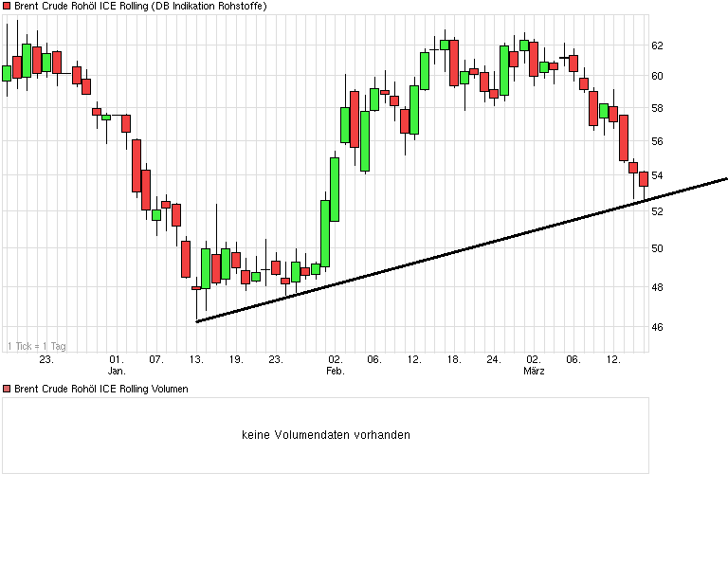The width and height of the screenshot is (728, 582).
Task: Click the 'Brent Crude Rohöl ICE Rolling Volumen' label
Action: 101,389
